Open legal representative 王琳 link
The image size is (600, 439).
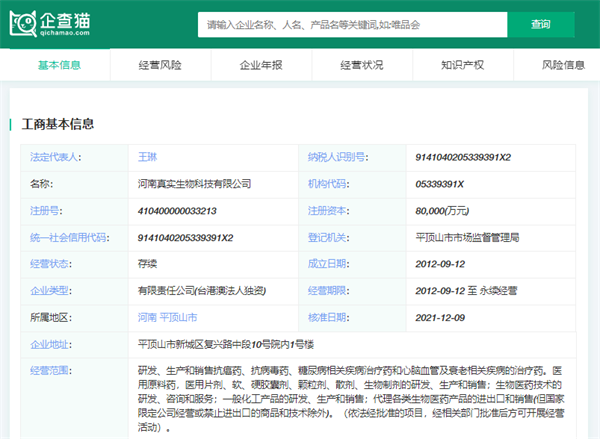(x=148, y=158)
